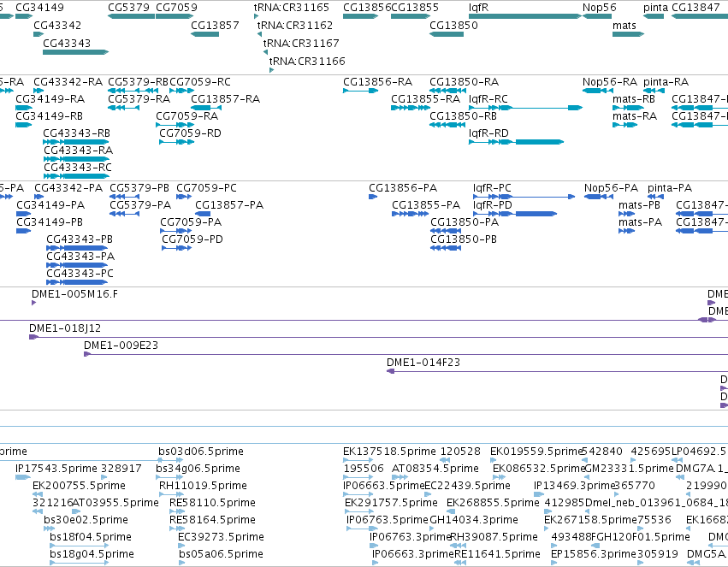Click protein CG13850-PB label
This screenshot has height=567, width=728.
[x=464, y=239]
